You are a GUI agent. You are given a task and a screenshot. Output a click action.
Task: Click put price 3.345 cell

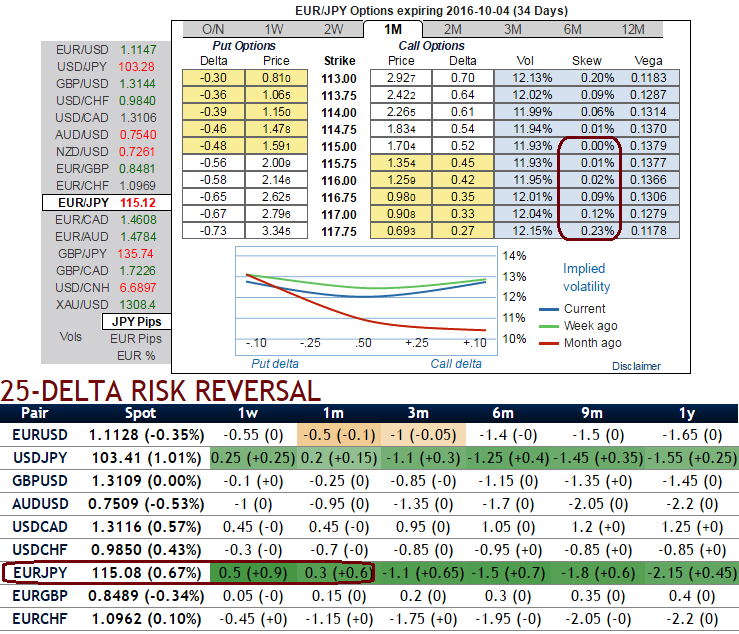point(276,231)
